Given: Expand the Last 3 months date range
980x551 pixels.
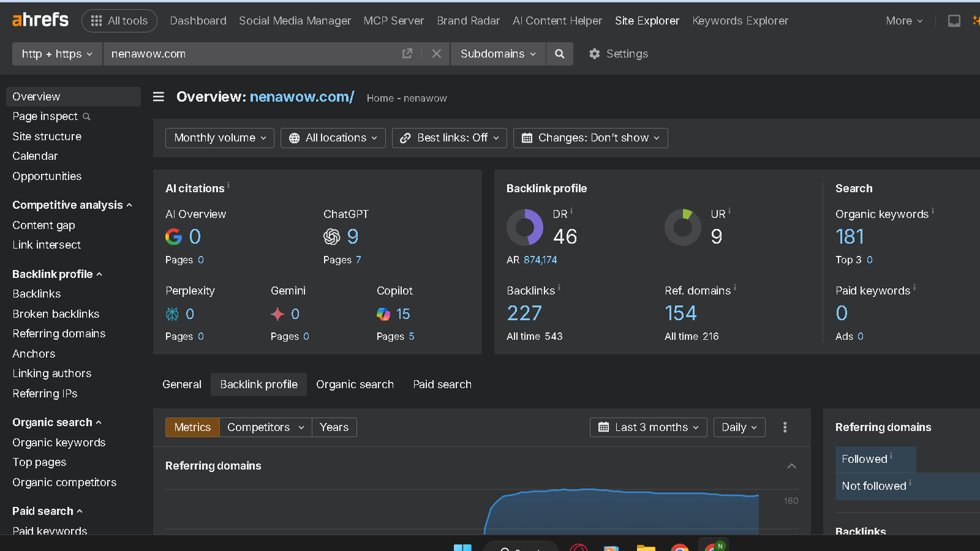Looking at the screenshot, I should pyautogui.click(x=648, y=427).
